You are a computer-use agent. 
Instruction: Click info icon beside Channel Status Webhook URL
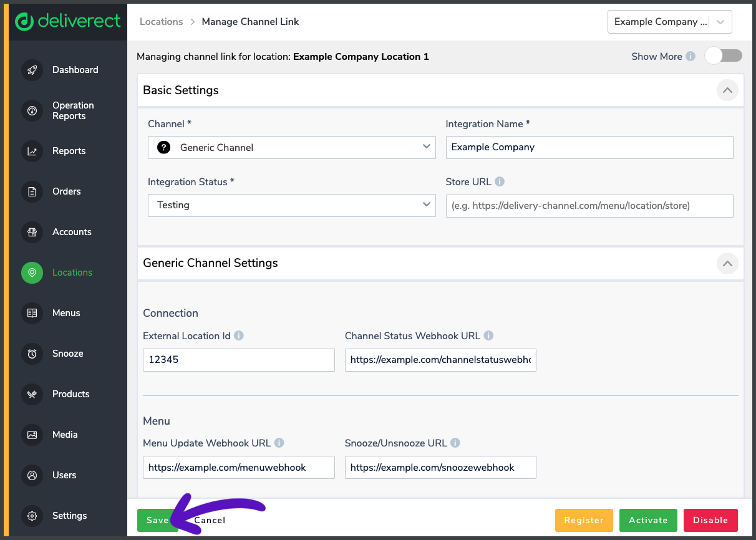488,335
